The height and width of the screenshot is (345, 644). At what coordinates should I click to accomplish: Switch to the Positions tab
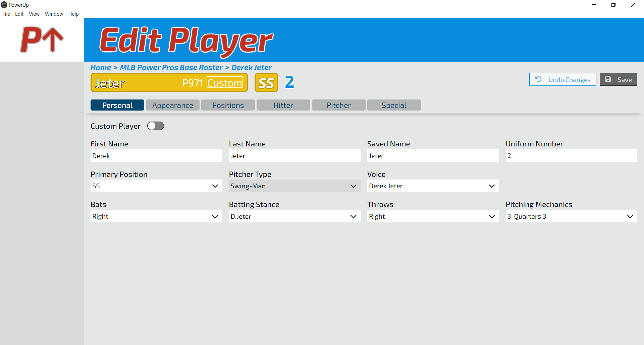pyautogui.click(x=228, y=105)
